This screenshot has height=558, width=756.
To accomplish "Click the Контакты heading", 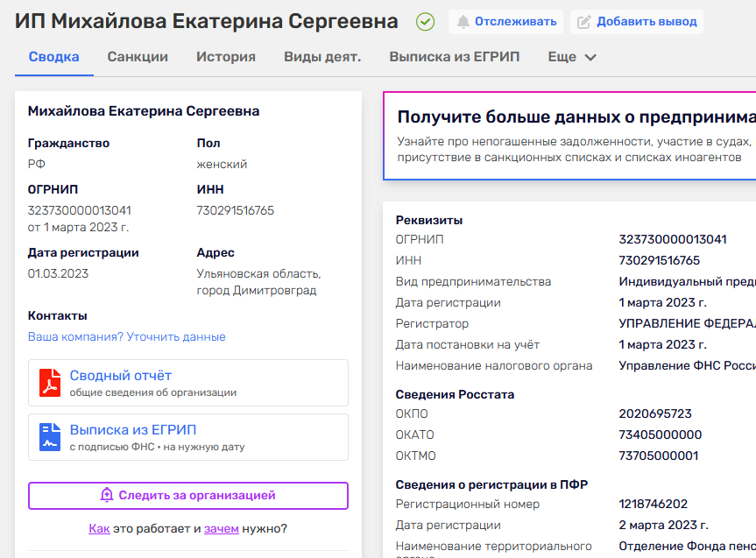I will (57, 316).
